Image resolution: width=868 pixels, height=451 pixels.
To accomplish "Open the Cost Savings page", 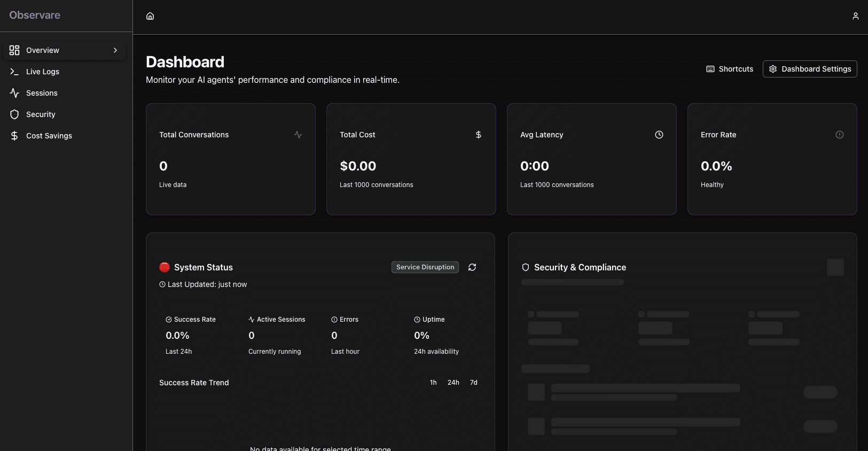I will [x=65, y=136].
